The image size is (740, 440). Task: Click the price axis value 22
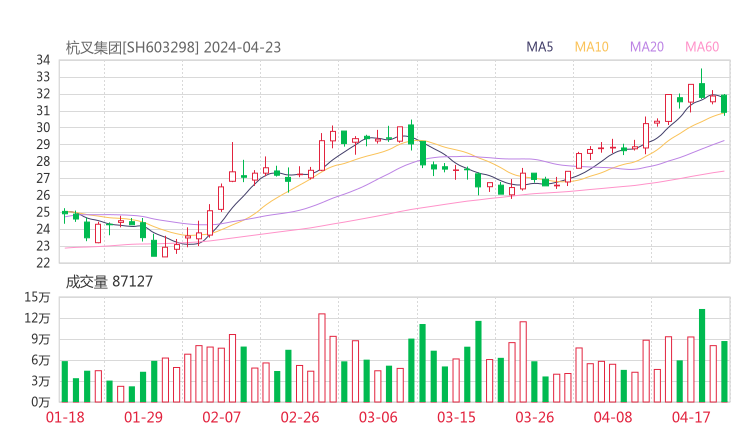(43, 263)
